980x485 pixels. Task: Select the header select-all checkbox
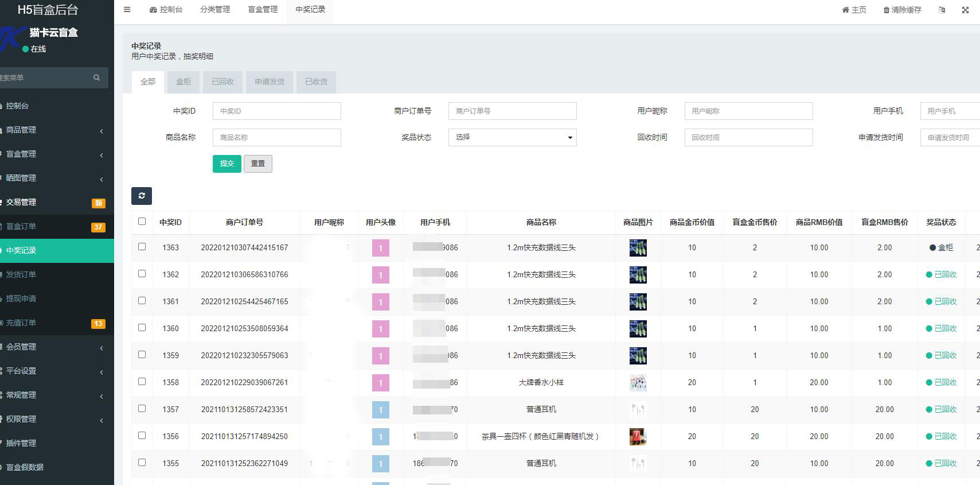[142, 221]
